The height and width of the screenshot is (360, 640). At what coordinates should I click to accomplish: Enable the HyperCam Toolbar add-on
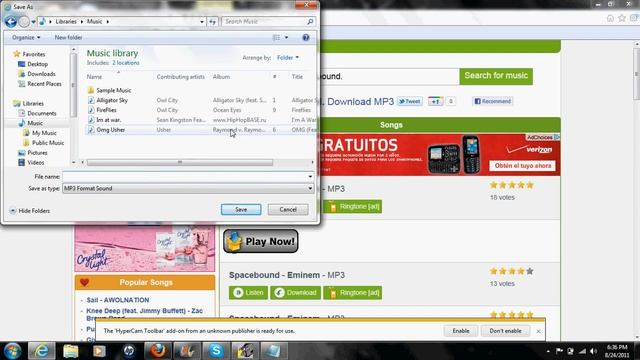461,331
